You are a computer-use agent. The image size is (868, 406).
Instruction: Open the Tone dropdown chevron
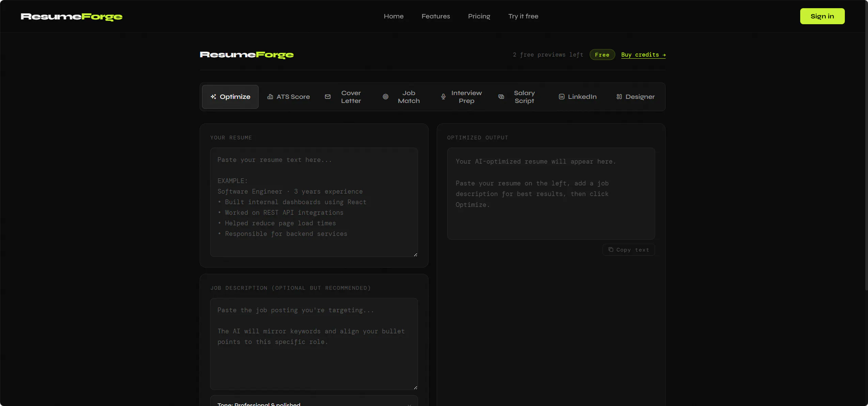409,404
